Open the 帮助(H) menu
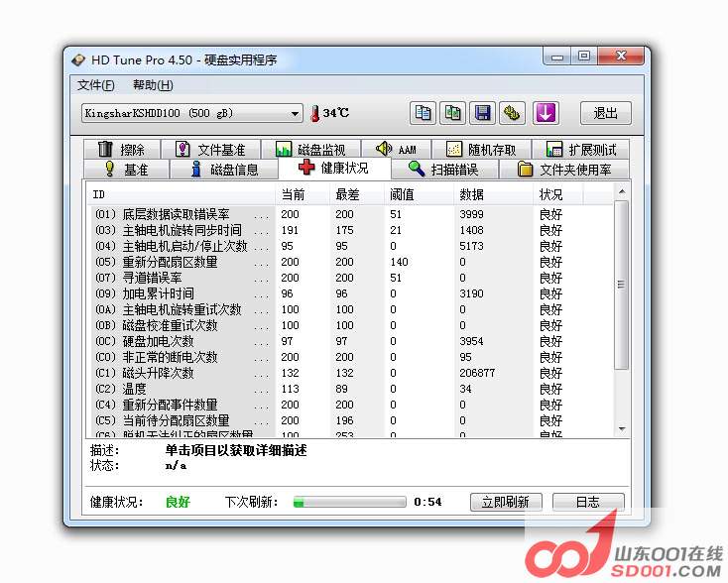This screenshot has width=728, height=583. click(153, 85)
